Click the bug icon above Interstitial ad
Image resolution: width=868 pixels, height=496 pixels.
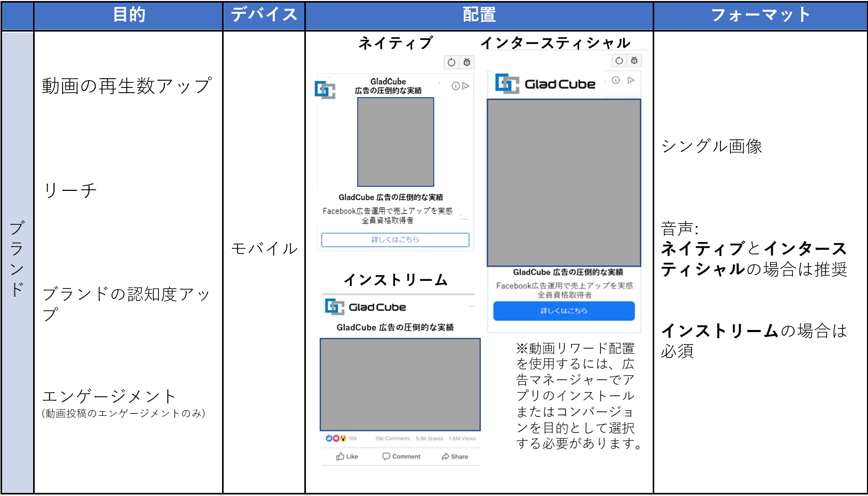635,61
